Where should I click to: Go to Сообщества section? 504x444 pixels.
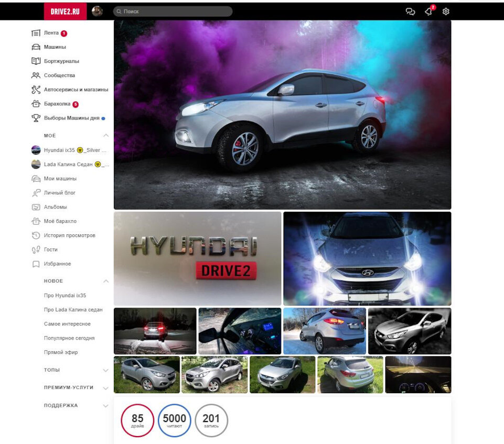(x=59, y=75)
